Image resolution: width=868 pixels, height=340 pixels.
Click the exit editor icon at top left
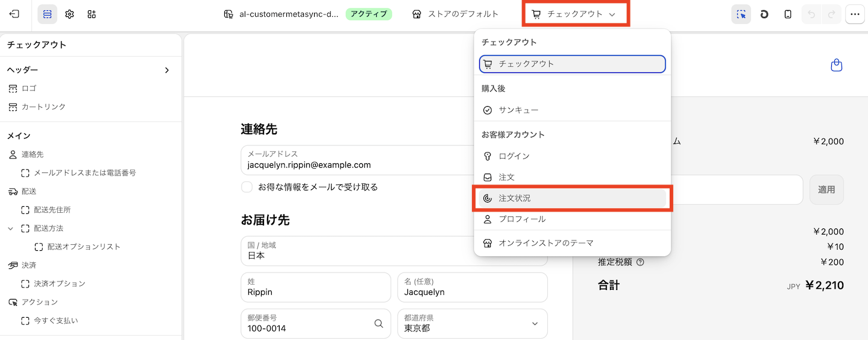coord(14,14)
